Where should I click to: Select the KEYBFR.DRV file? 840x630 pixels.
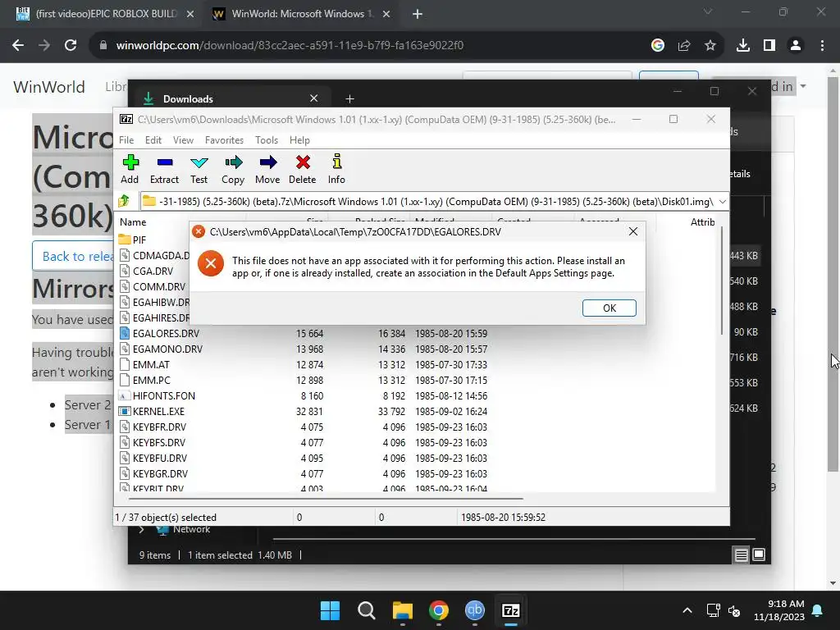159,427
